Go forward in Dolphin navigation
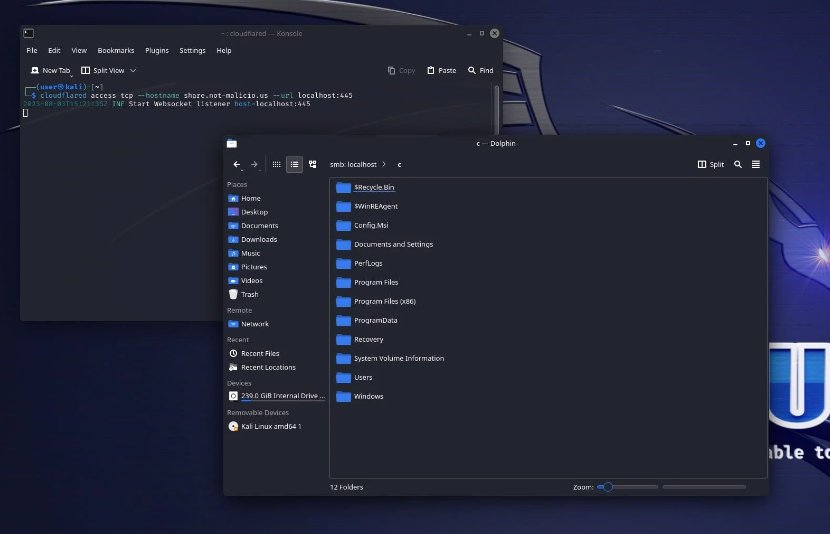Viewport: 830px width, 534px height. [254, 165]
